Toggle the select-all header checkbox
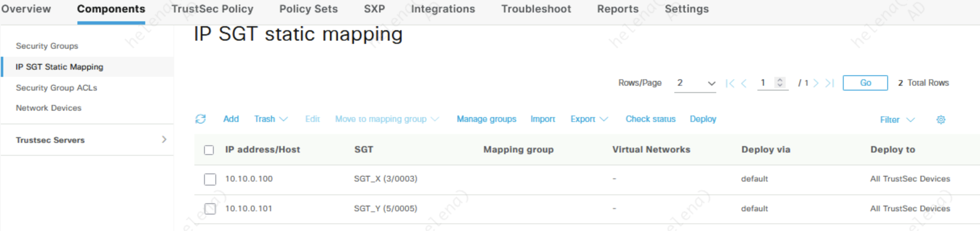980x231 pixels. pos(209,150)
